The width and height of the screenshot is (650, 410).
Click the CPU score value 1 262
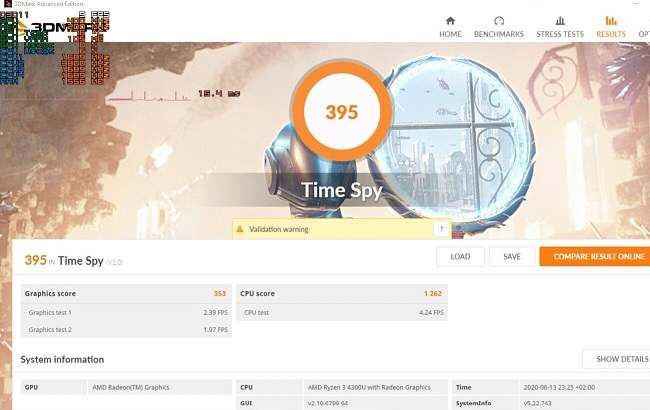pos(433,294)
